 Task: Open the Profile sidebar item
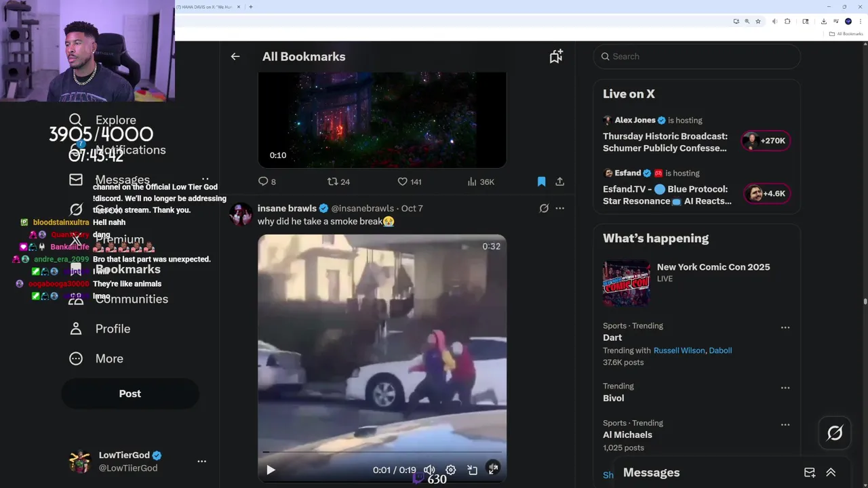coord(100,329)
